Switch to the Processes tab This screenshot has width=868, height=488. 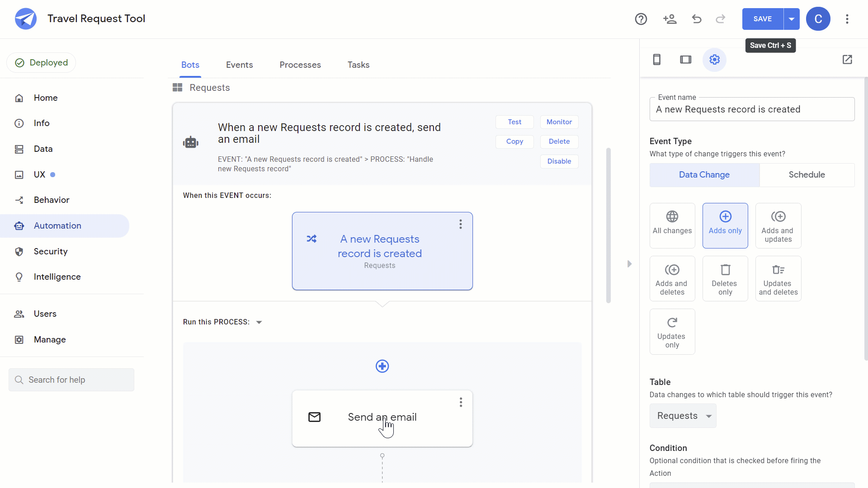300,65
